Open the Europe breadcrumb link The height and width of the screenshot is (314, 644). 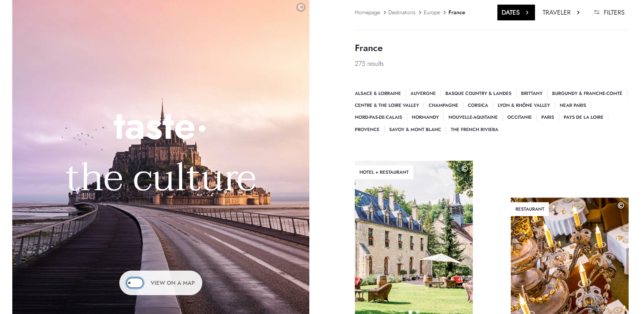432,13
